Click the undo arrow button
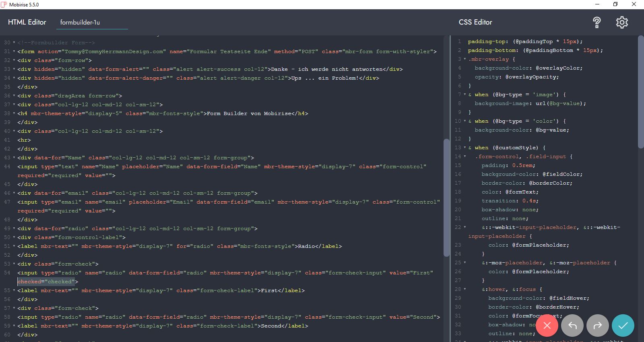The image size is (644, 342). (x=572, y=326)
